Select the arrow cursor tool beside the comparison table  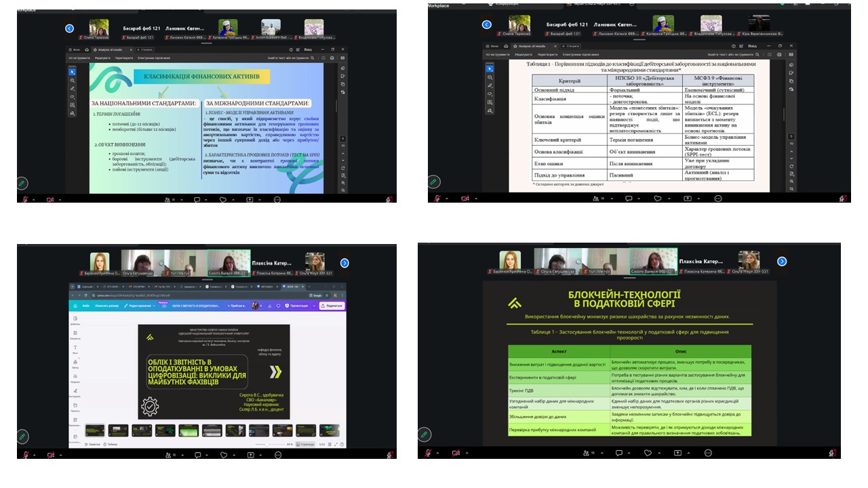click(x=490, y=68)
